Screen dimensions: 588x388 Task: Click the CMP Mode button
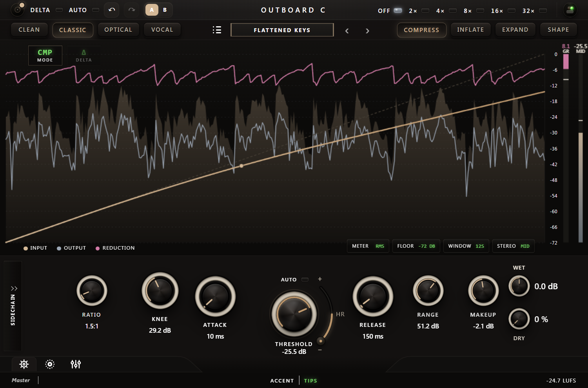point(45,55)
